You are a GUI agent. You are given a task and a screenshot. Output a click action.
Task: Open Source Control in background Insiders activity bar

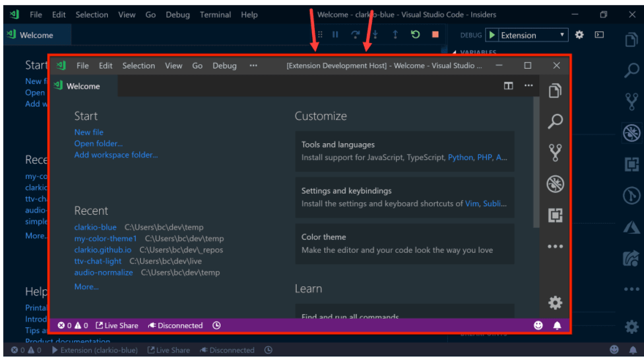tap(632, 101)
